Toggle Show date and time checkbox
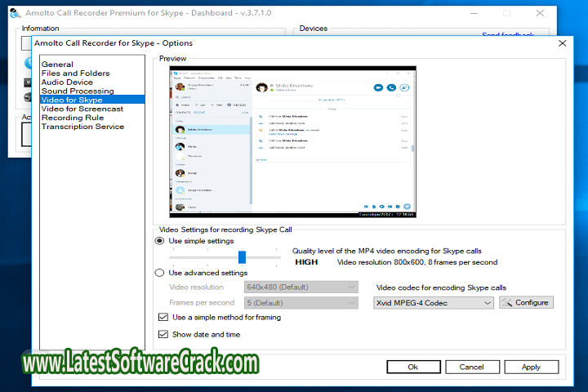The width and height of the screenshot is (588, 392). (x=163, y=334)
